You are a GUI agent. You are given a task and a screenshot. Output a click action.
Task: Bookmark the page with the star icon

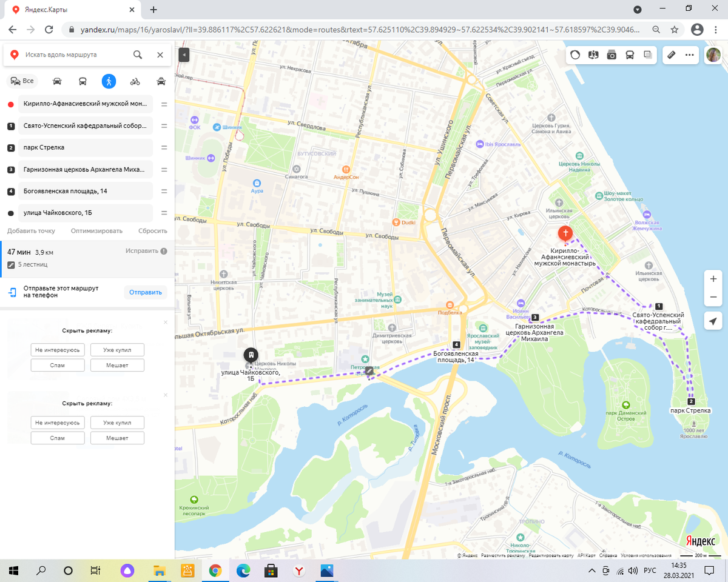(674, 29)
